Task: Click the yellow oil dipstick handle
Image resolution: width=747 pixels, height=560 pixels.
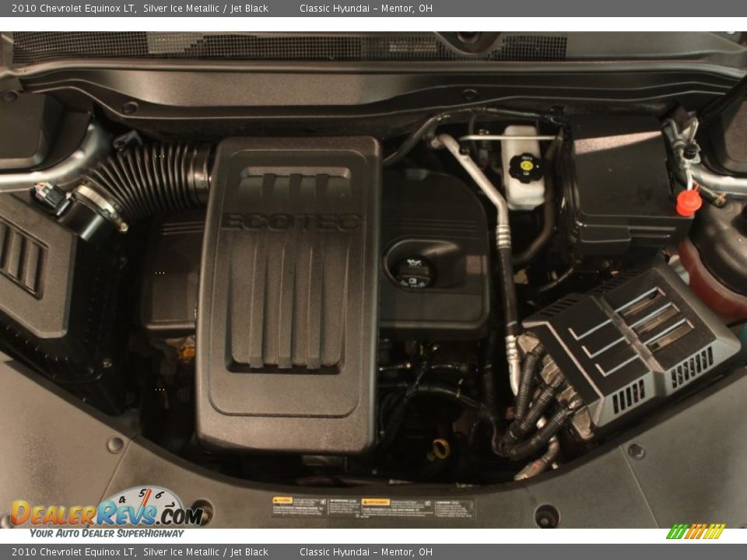Action: click(x=439, y=450)
